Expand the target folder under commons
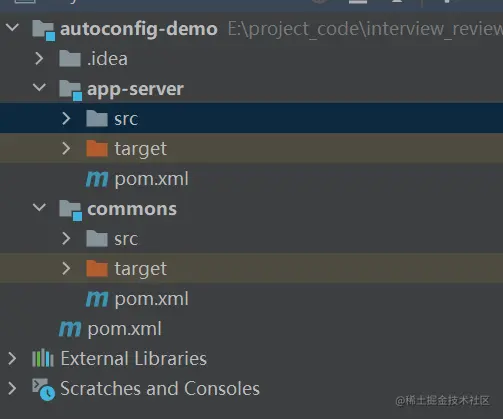Screen dimensions: 503x419 (x=66, y=268)
